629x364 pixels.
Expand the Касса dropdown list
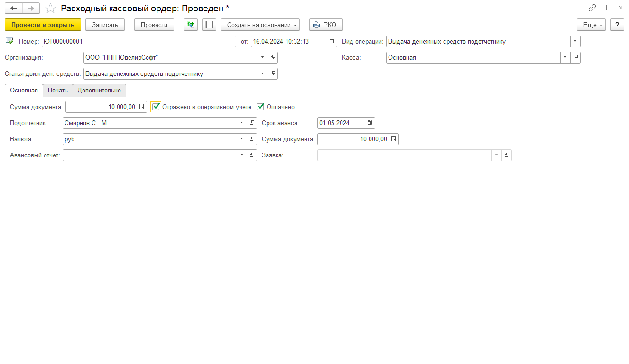[565, 57]
